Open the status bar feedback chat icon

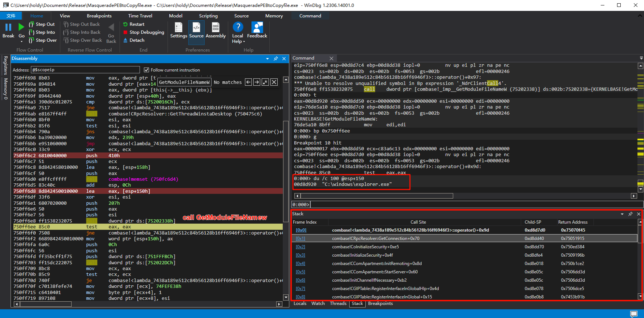(634, 314)
